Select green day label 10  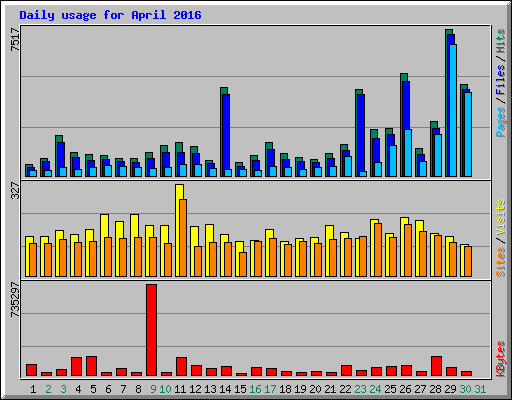tap(165, 389)
